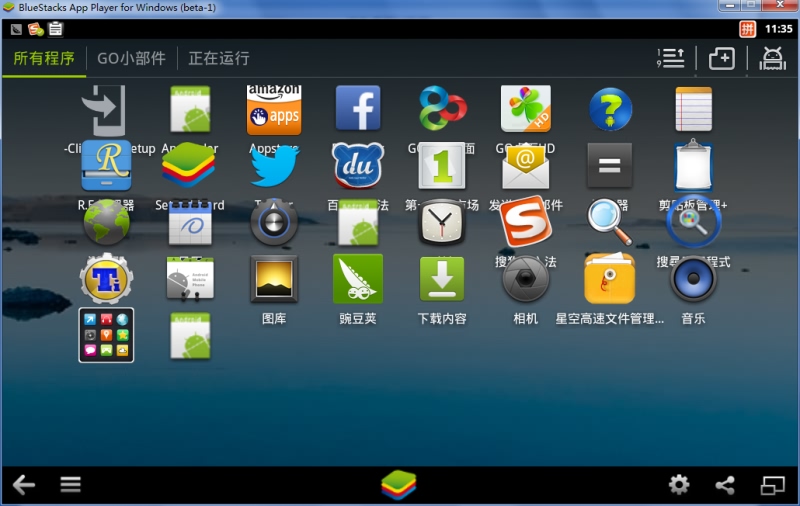Open the Facebook app

tap(358, 108)
